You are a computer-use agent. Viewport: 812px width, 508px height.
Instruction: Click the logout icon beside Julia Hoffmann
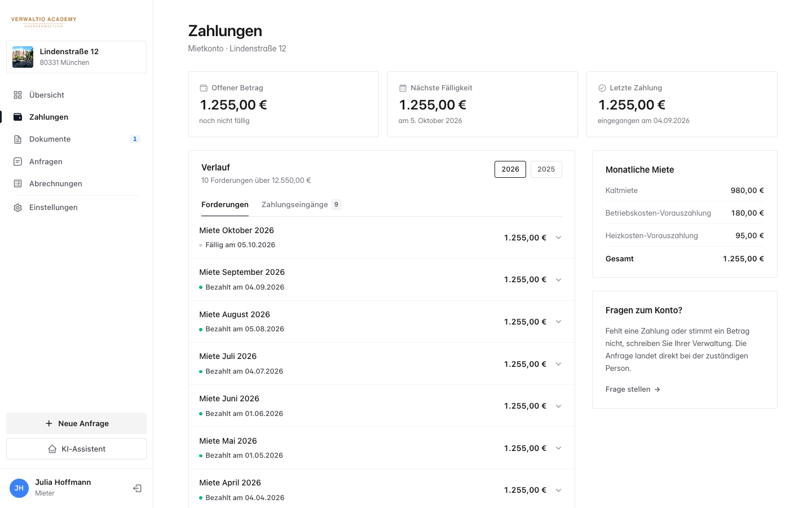point(137,488)
